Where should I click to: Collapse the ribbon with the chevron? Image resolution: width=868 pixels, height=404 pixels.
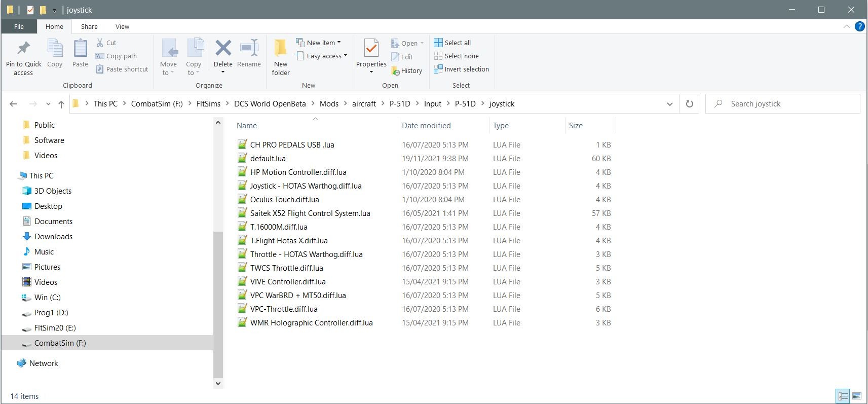tap(846, 26)
